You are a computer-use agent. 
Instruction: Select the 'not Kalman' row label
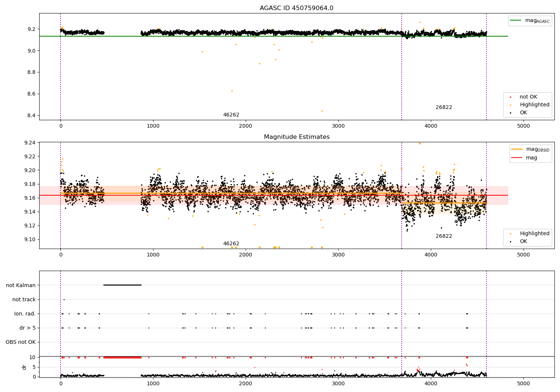[21, 285]
